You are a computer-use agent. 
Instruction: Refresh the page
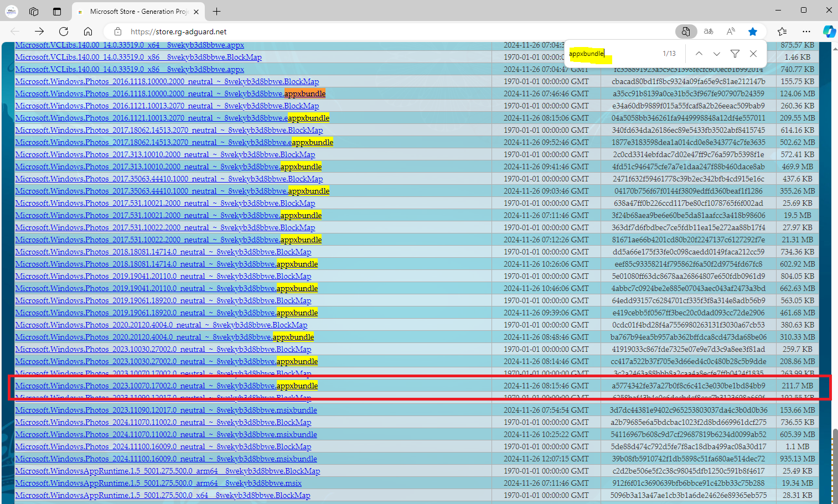click(x=64, y=32)
